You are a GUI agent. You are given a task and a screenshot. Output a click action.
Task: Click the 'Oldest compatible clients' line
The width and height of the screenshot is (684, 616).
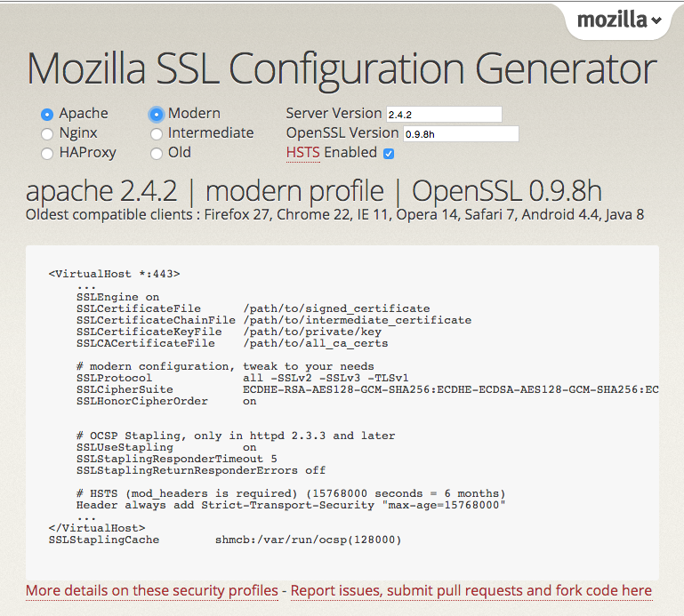334,214
